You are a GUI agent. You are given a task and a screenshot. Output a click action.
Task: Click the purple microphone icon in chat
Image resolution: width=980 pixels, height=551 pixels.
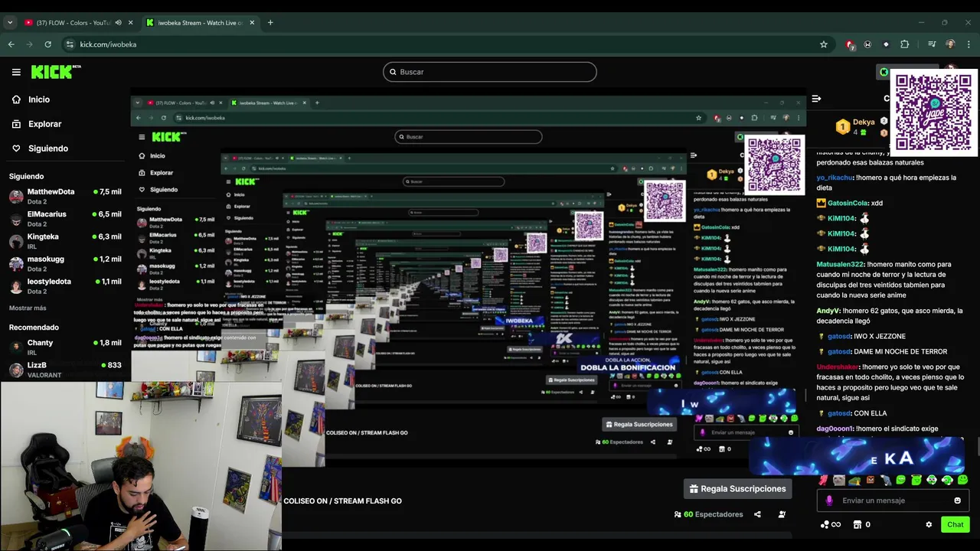829,500
